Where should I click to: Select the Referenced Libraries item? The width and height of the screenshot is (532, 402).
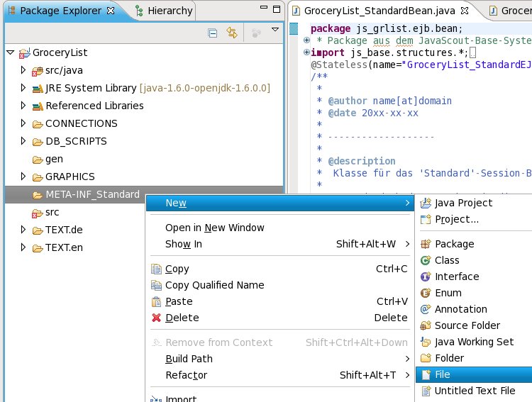94,106
